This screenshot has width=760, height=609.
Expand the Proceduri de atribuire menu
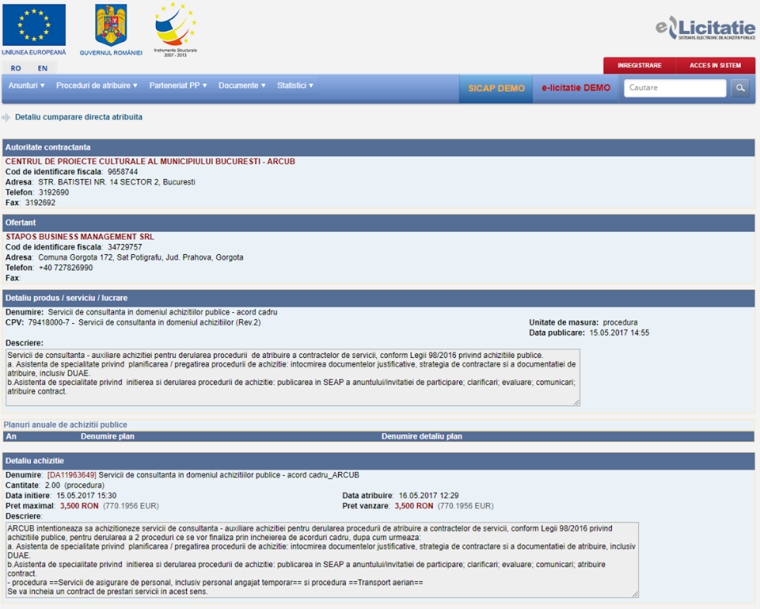pyautogui.click(x=96, y=85)
